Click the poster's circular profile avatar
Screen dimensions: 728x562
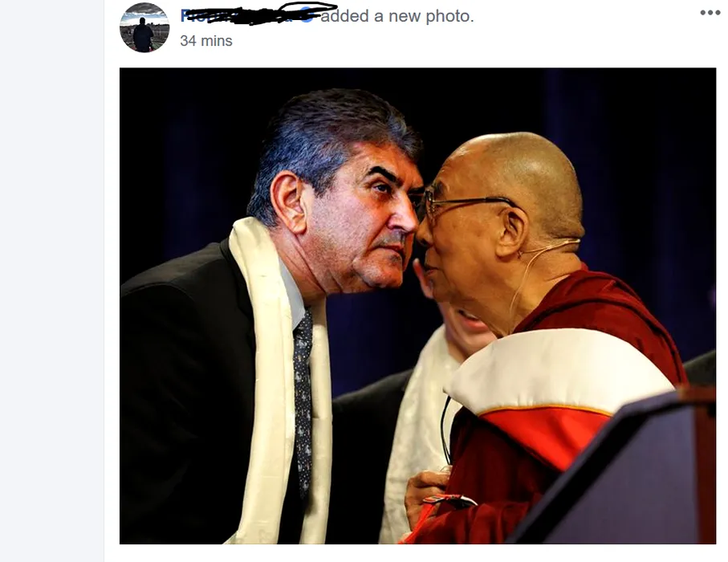(x=144, y=28)
